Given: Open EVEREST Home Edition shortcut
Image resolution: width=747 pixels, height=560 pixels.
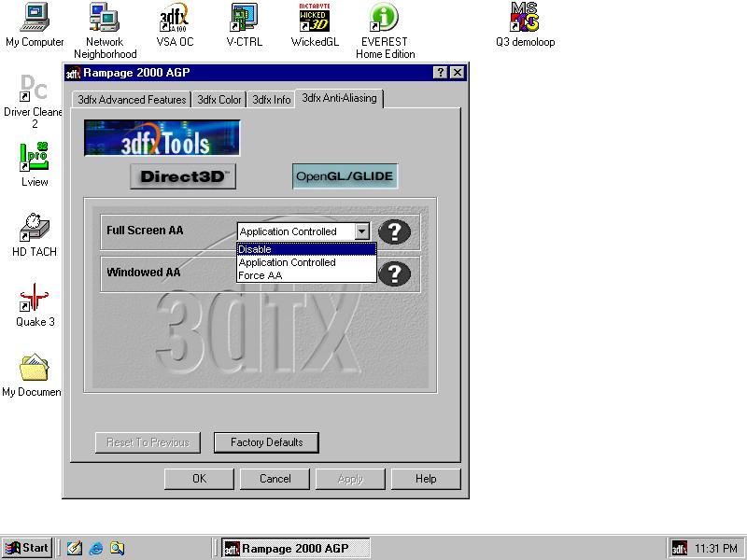Looking at the screenshot, I should 385,18.
